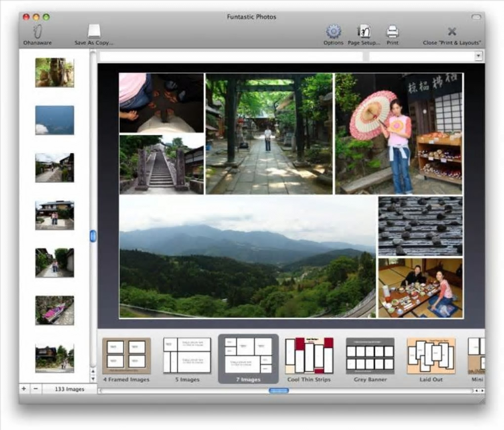This screenshot has width=504, height=430.
Task: Open the dropdown arrow above the canvas
Action: (x=478, y=56)
